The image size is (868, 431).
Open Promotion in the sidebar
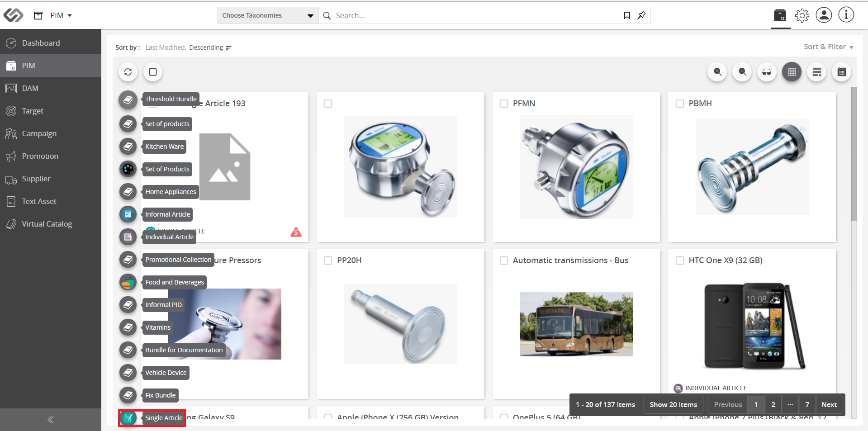[x=51, y=156]
